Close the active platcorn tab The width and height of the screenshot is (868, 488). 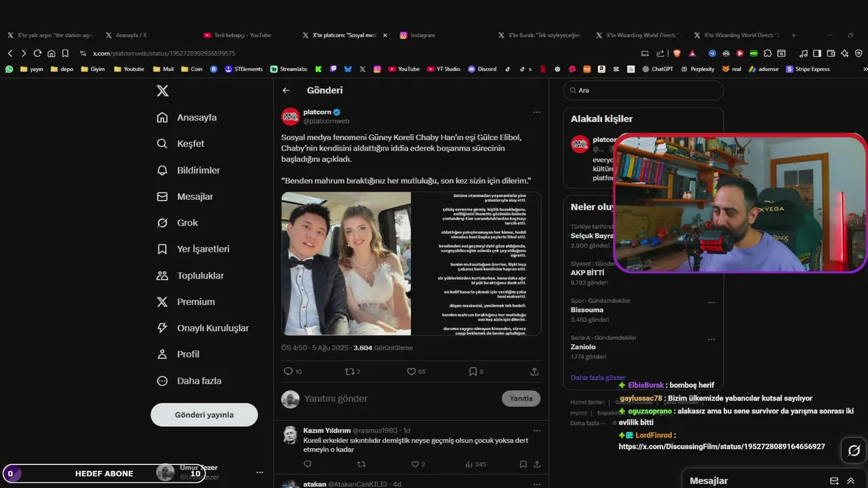385,35
